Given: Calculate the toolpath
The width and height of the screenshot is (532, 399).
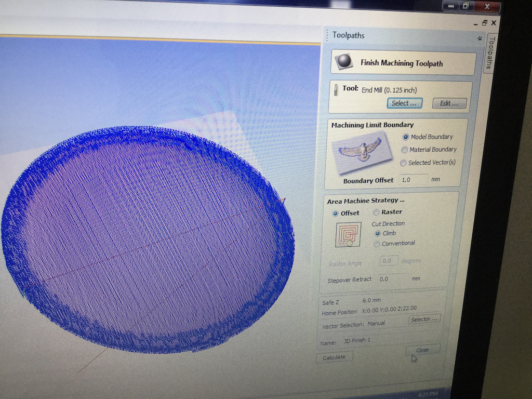Looking at the screenshot, I should coord(334,357).
